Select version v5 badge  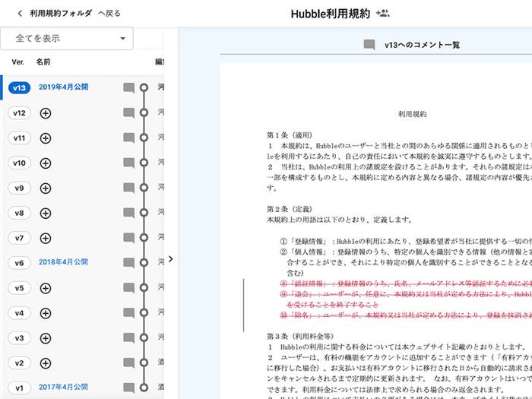tap(19, 288)
